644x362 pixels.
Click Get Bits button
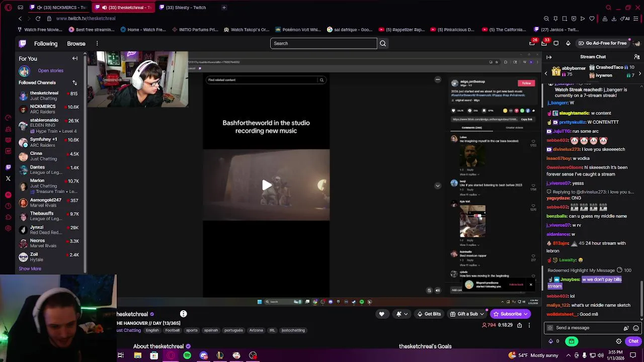pyautogui.click(x=429, y=314)
